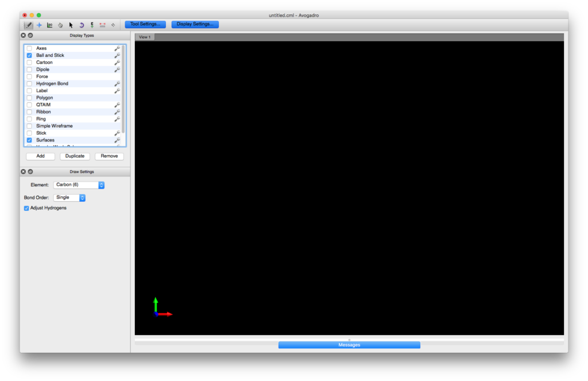This screenshot has width=588, height=381.
Task: Disable the Adjust Hydrogens checkbox
Action: (x=26, y=208)
